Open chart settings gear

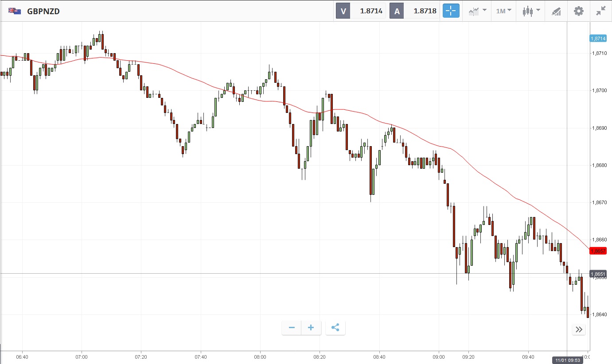pyautogui.click(x=579, y=11)
